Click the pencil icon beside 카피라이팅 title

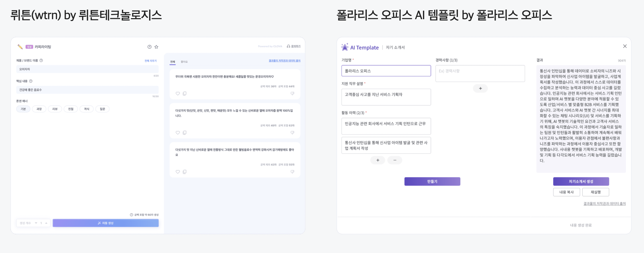pyautogui.click(x=20, y=47)
